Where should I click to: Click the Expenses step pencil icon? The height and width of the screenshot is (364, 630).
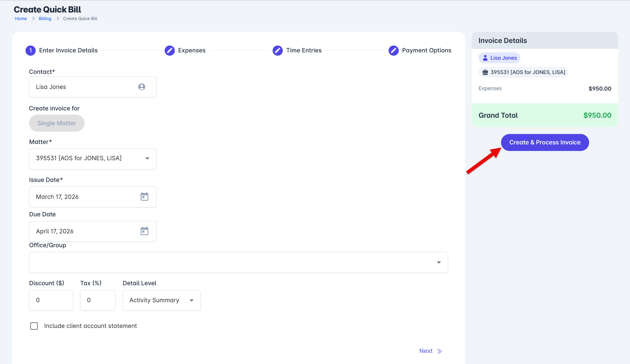point(170,50)
